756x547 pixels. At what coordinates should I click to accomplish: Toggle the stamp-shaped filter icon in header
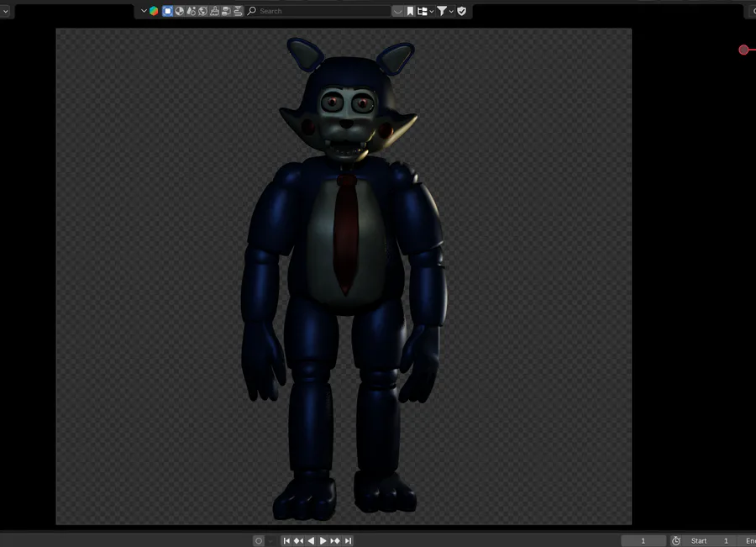point(214,11)
